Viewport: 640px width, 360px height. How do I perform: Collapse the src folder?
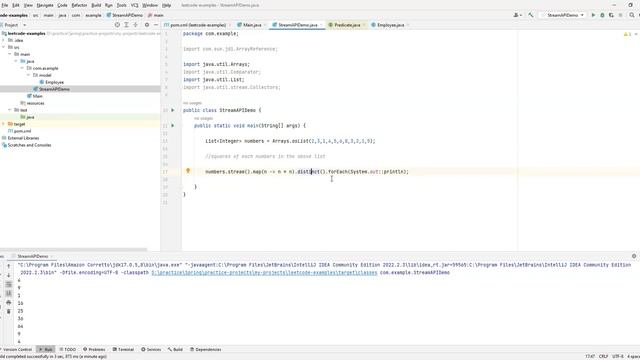pos(4,47)
